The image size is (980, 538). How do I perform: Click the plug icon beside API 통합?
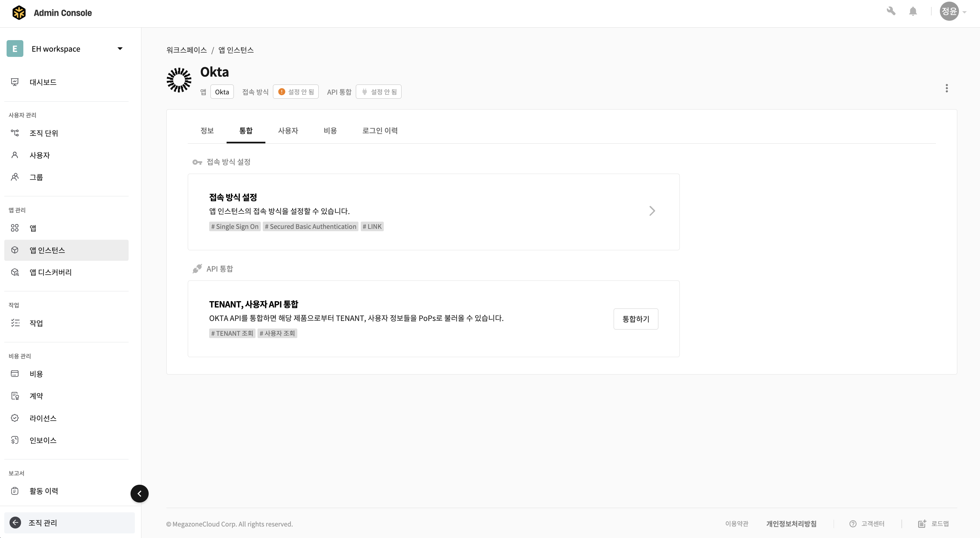coord(197,269)
